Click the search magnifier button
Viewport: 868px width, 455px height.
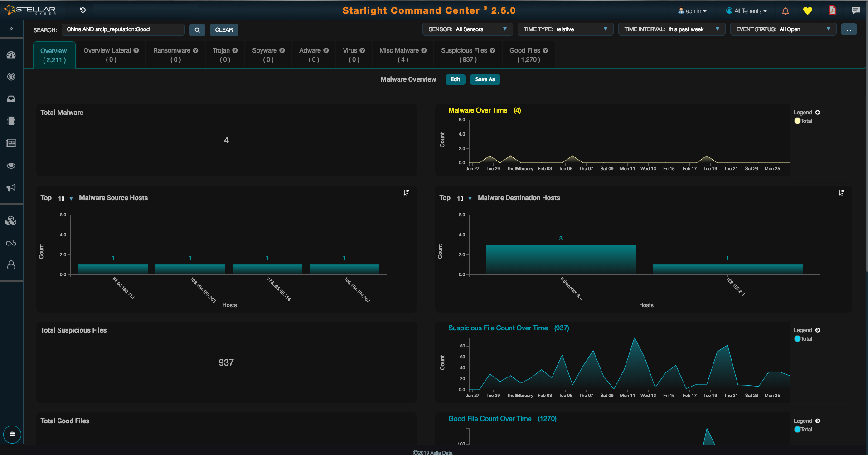click(197, 30)
